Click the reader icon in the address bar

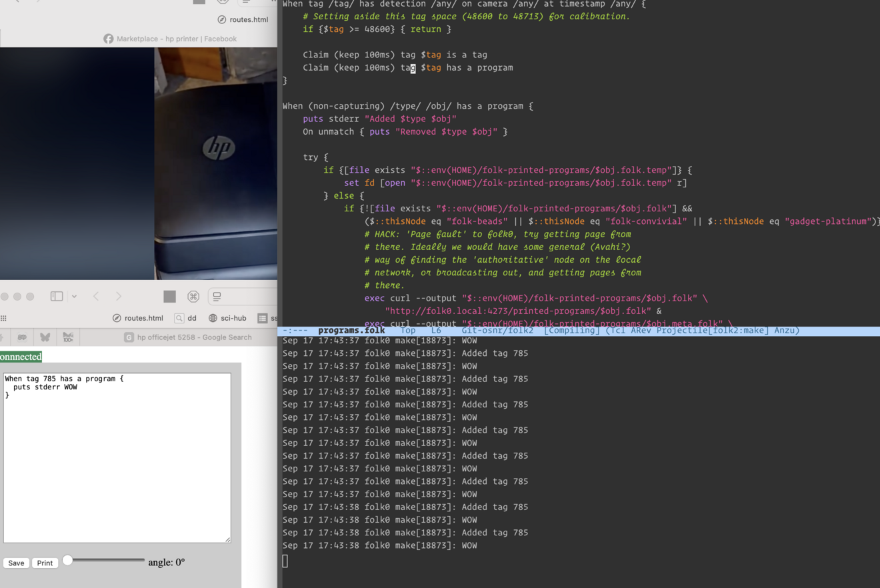[217, 296]
